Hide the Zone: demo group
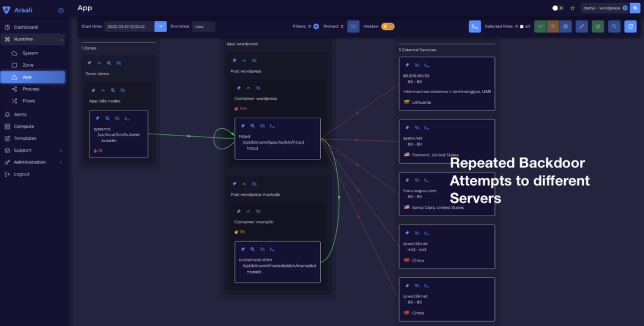Screen dimensions: 644x326 [119, 63]
